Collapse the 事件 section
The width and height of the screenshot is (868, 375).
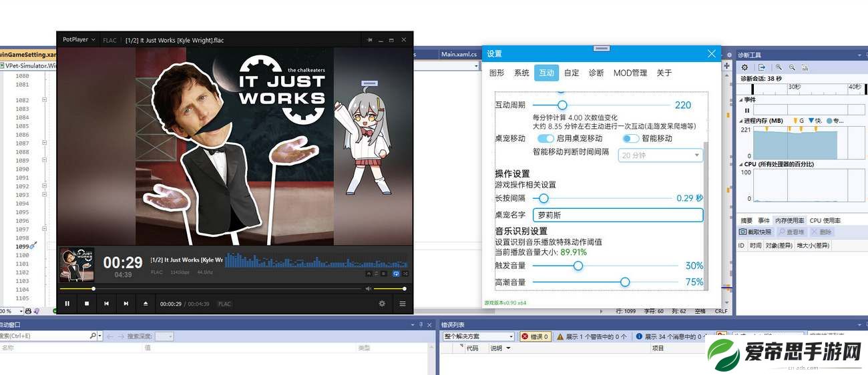740,99
